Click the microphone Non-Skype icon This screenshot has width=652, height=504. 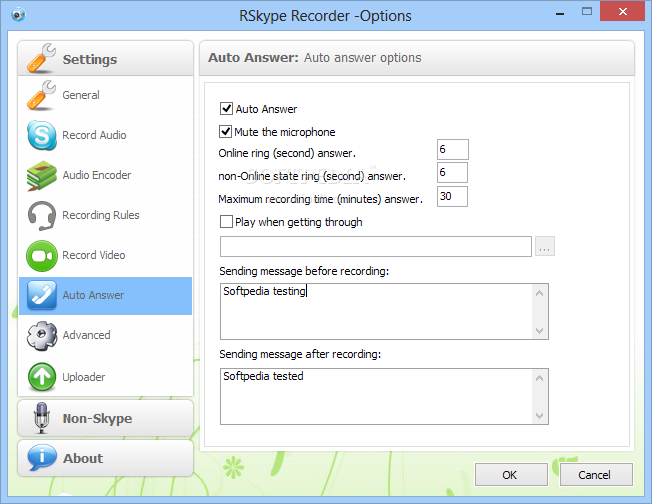pyautogui.click(x=41, y=418)
